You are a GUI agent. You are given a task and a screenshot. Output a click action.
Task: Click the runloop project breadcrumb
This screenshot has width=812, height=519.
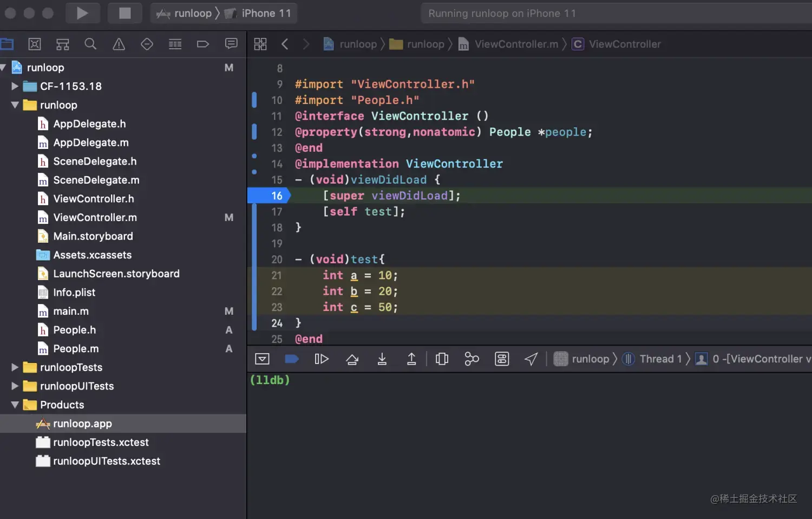tap(350, 44)
